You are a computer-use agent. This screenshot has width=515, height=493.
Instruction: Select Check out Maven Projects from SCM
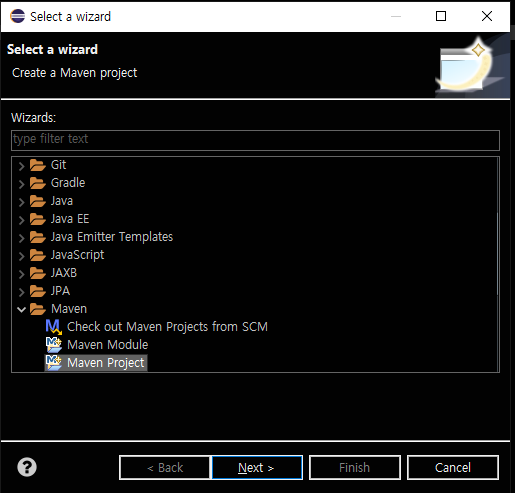tap(167, 327)
